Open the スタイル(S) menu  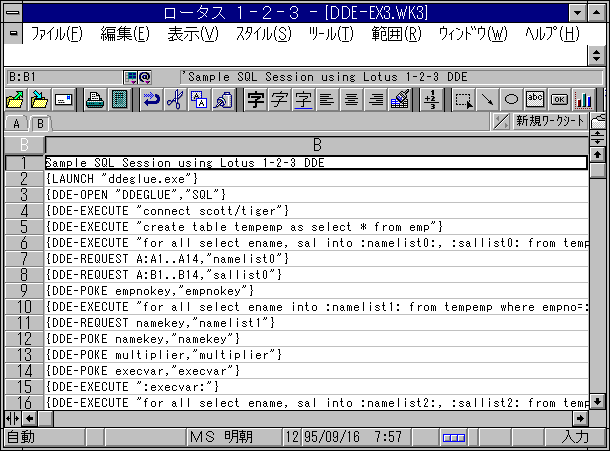[x=263, y=34]
